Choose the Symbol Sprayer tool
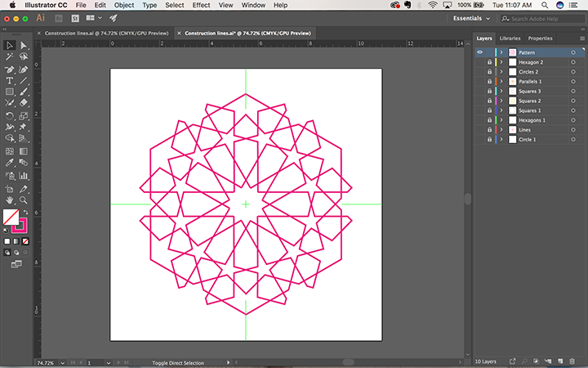The width and height of the screenshot is (588, 368). 9,175
